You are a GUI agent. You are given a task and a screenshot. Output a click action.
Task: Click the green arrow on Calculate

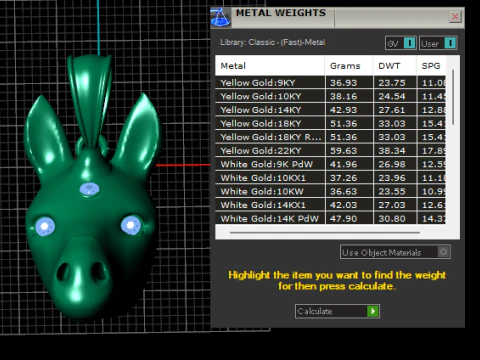373,311
